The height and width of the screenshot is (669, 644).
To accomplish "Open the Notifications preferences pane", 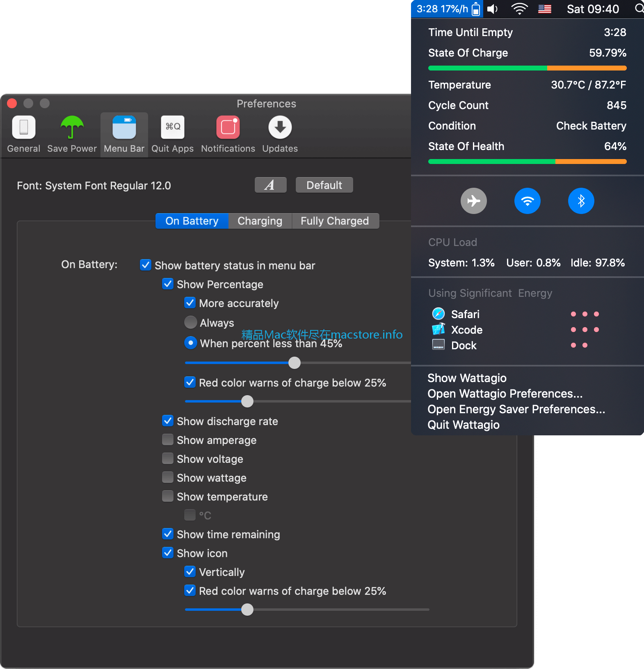I will [228, 134].
